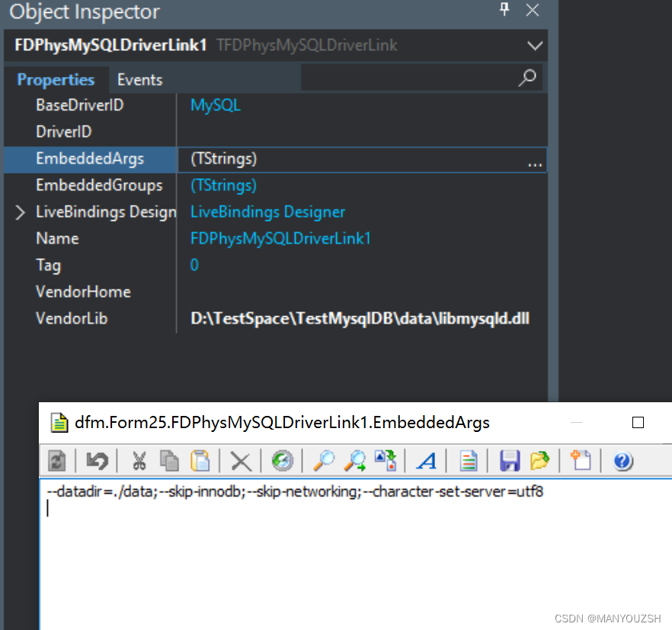Click the pin icon of Object Inspector
Screen dimensions: 672x630
(504, 9)
